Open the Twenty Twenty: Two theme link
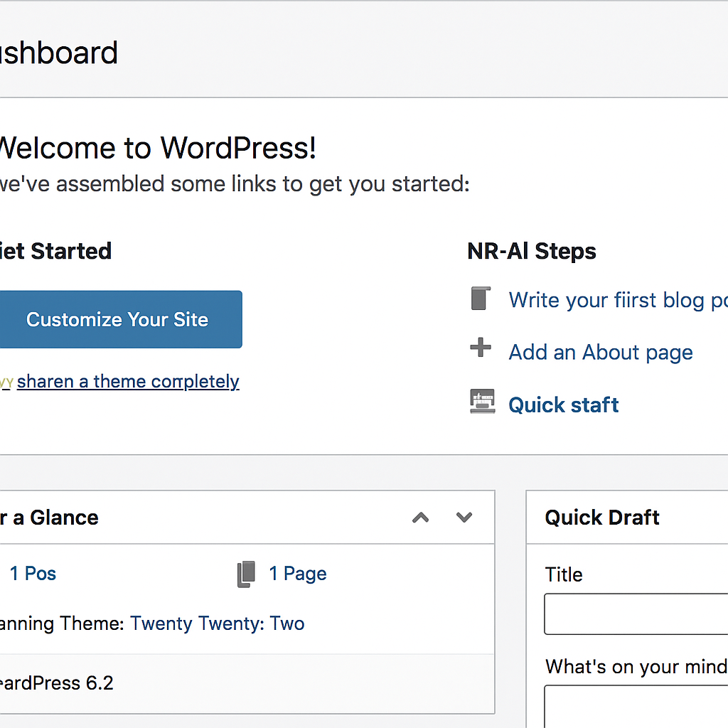Screen dimensions: 728x728 point(218,623)
